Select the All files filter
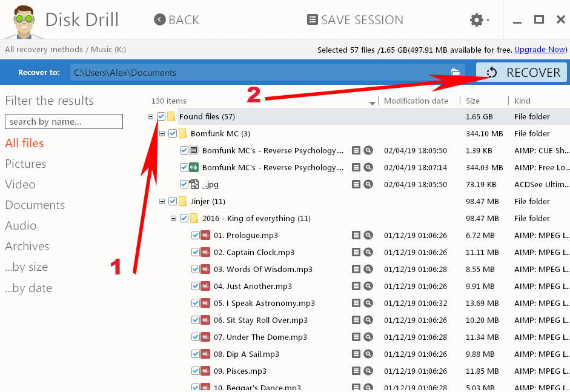 pos(24,143)
